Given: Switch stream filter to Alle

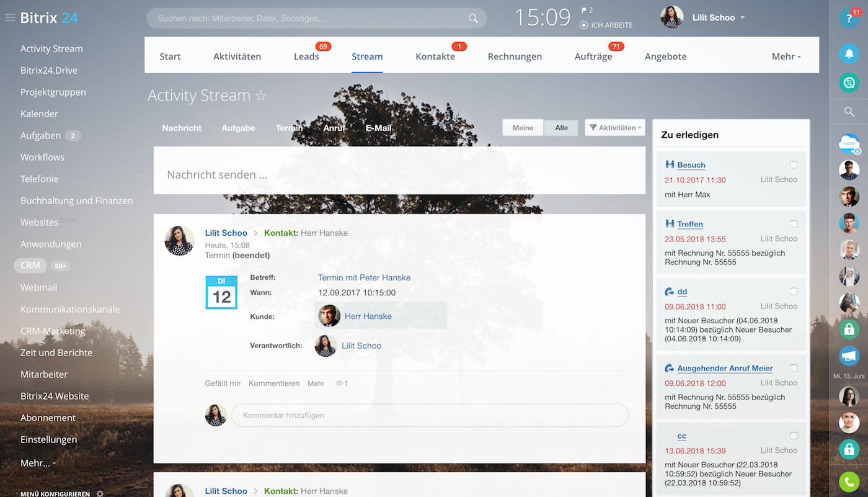Looking at the screenshot, I should tap(561, 128).
